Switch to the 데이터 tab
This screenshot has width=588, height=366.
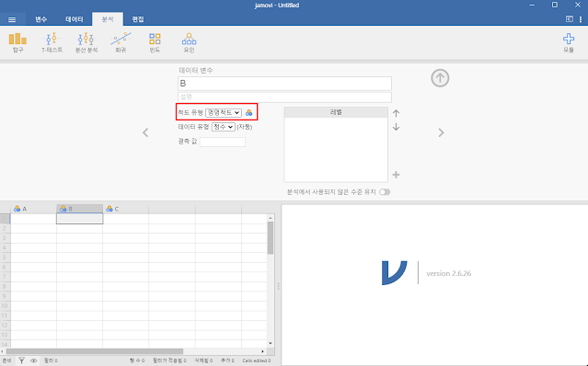tap(75, 19)
